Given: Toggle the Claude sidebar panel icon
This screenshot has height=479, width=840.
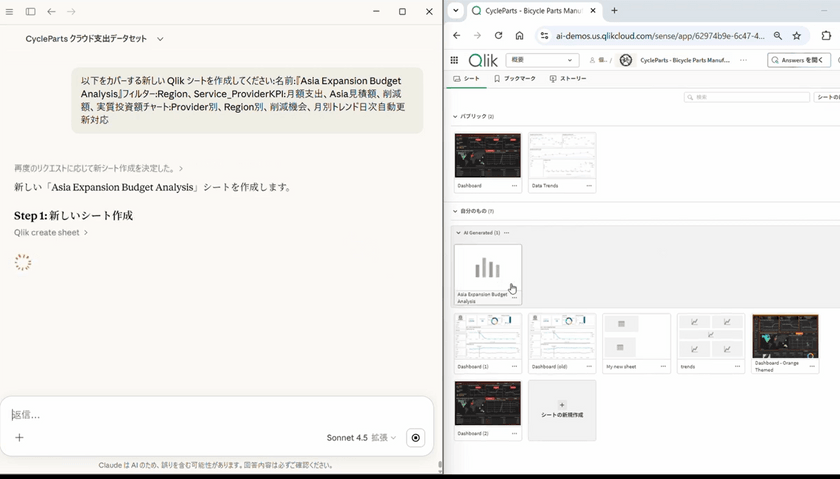Looking at the screenshot, I should click(x=31, y=11).
